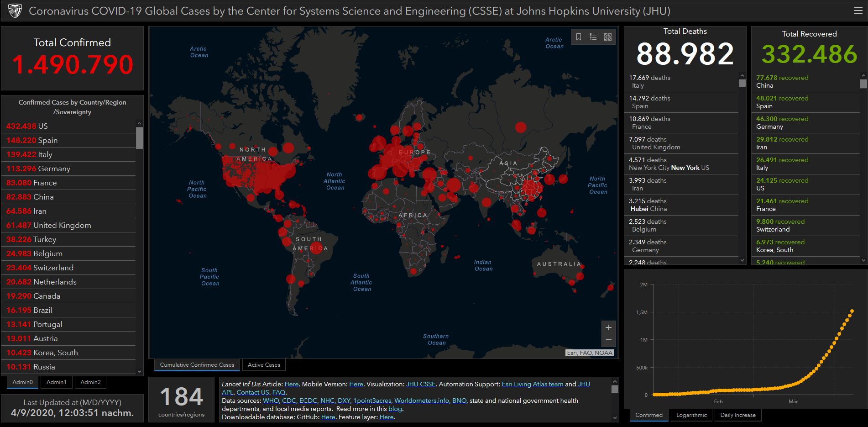Select the Admin1 tab

coord(56,382)
